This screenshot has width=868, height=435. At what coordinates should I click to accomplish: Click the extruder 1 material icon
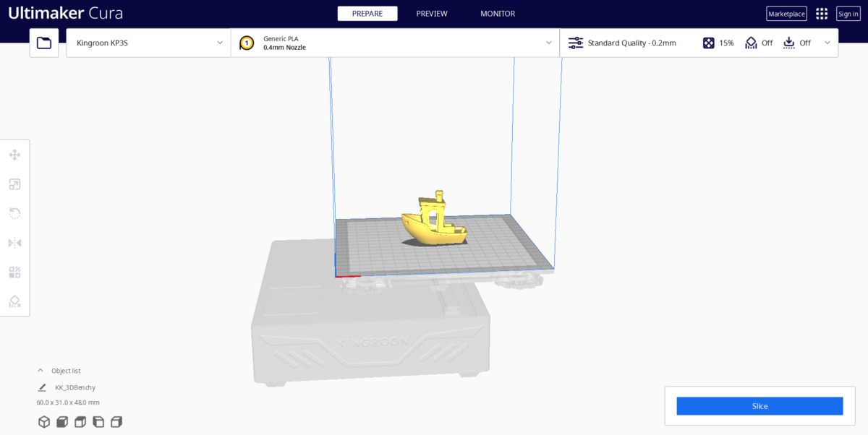[247, 43]
